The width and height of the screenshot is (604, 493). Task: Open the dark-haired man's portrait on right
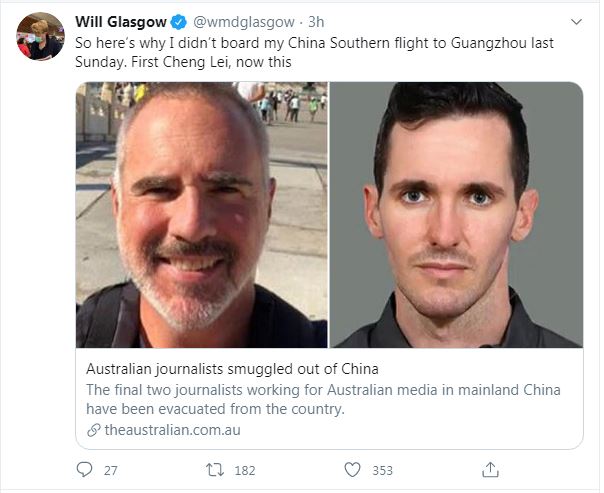coord(456,215)
